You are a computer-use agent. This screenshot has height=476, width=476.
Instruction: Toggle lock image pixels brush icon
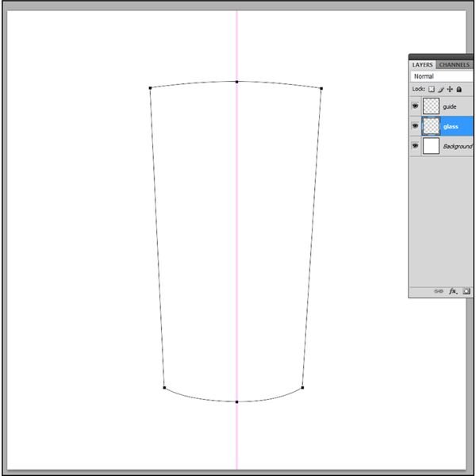(x=441, y=89)
